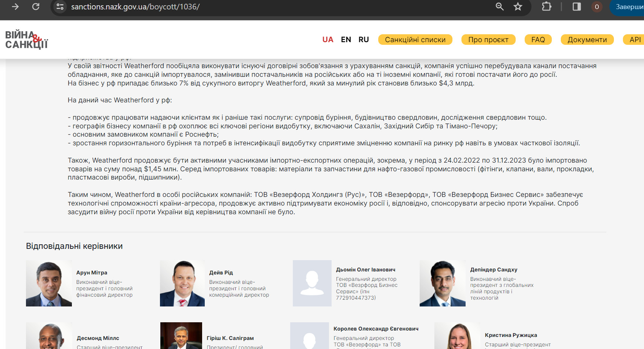Select the name Дьомін Олег Іванович
The height and width of the screenshot is (349, 644).
(365, 270)
